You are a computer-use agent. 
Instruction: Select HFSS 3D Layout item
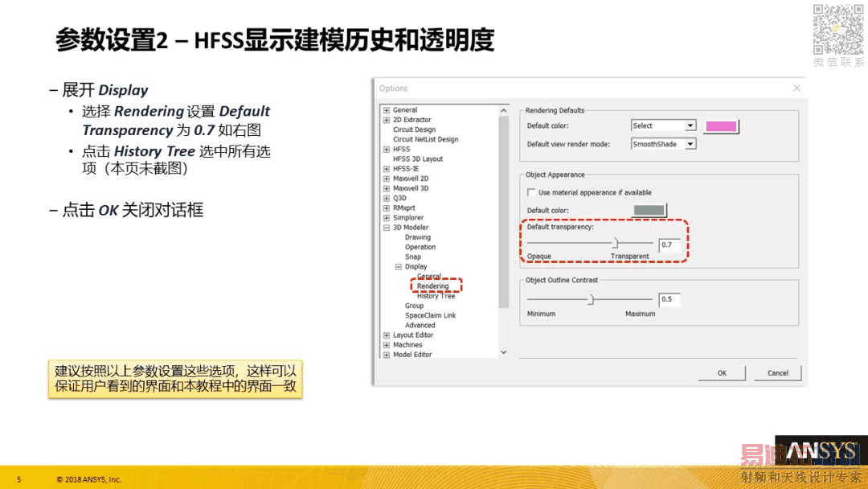click(x=418, y=159)
